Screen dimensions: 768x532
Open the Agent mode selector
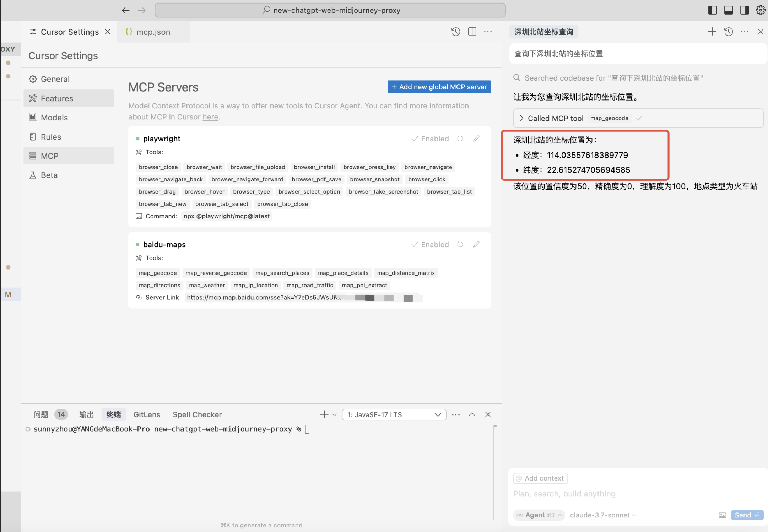tap(539, 515)
